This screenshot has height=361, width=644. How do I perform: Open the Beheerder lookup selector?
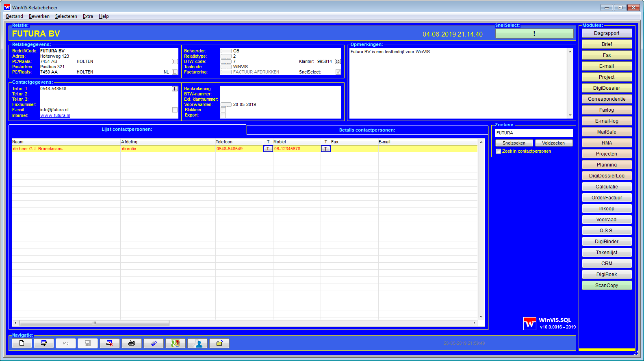point(226,51)
